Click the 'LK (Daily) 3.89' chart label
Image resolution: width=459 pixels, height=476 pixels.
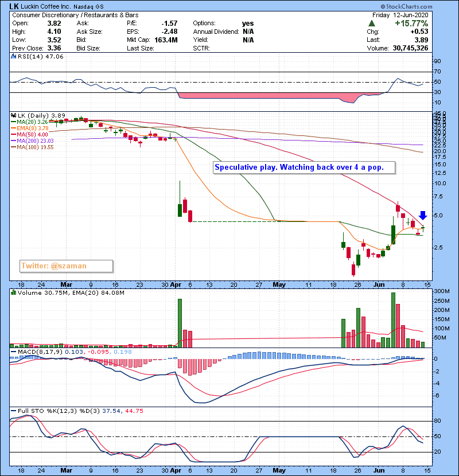click(x=41, y=115)
